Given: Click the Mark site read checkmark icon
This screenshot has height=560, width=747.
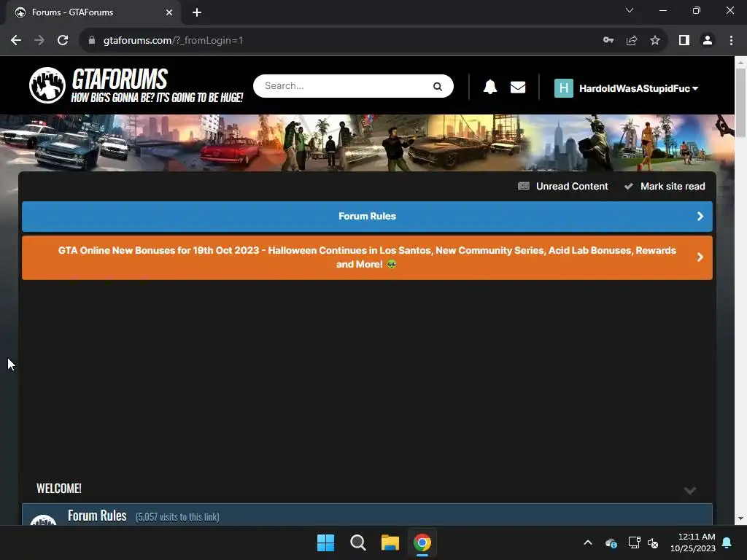Looking at the screenshot, I should tap(629, 186).
